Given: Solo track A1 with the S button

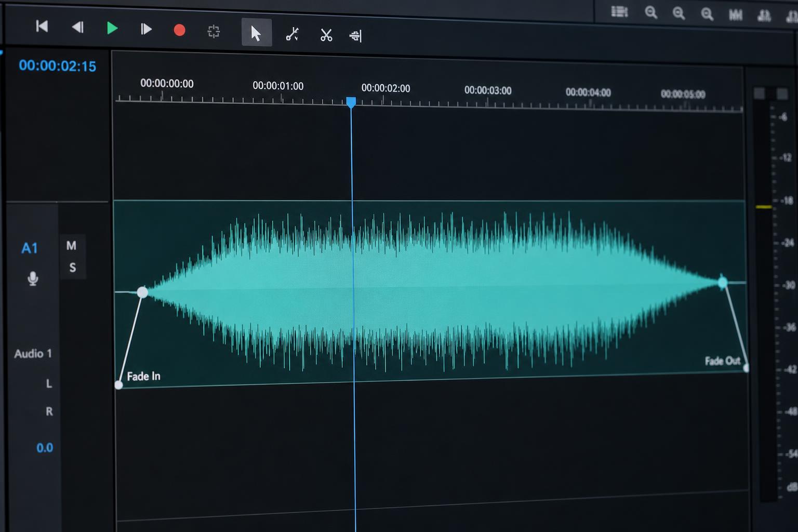Looking at the screenshot, I should click(x=73, y=268).
